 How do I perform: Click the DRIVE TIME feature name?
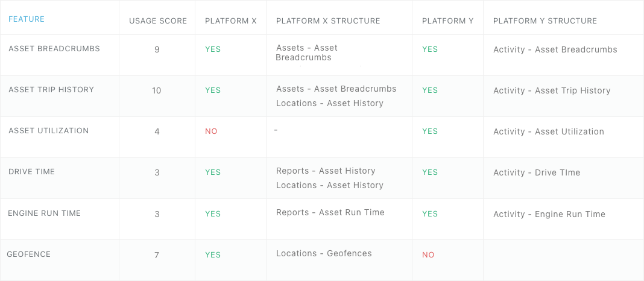point(31,172)
